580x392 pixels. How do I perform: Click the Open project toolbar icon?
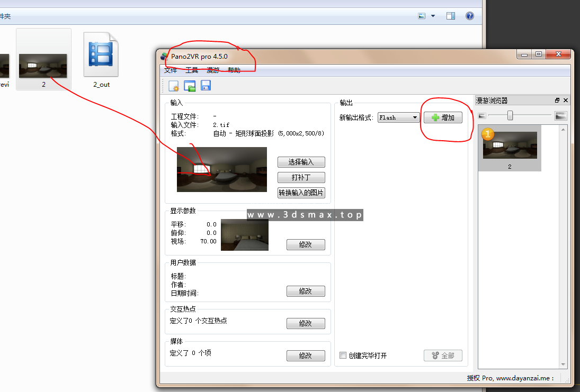[190, 86]
